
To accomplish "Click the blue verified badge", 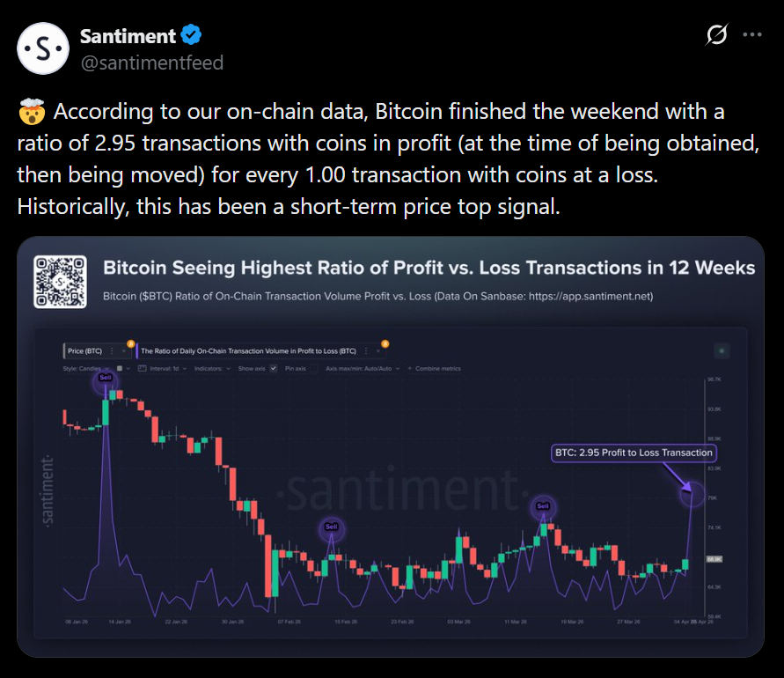I will click(193, 35).
